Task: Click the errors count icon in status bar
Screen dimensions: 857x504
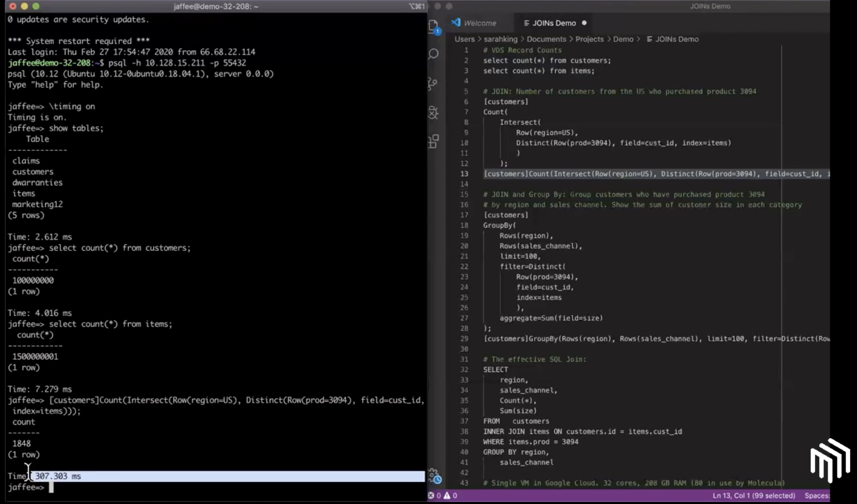Action: point(431,496)
